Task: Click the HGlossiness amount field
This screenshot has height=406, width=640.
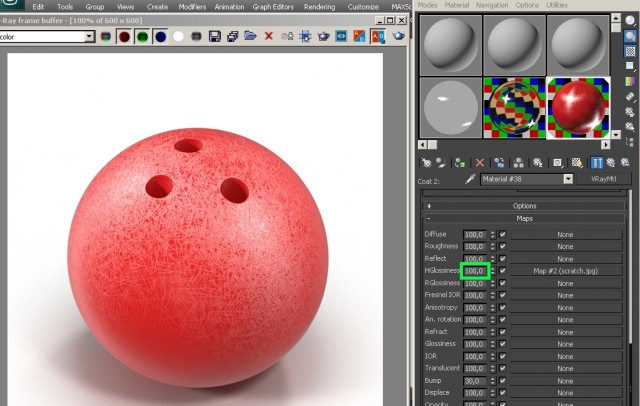Action: coord(475,271)
